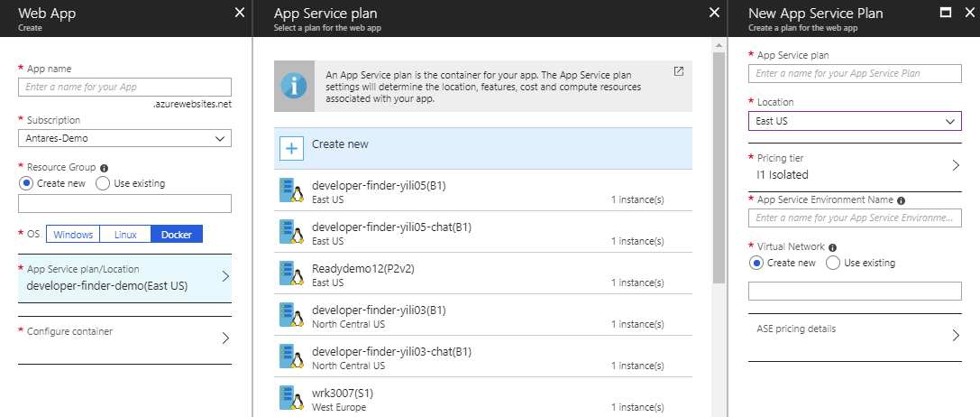980x417 pixels.
Task: Click the Resource Group info icon
Action: tap(105, 168)
